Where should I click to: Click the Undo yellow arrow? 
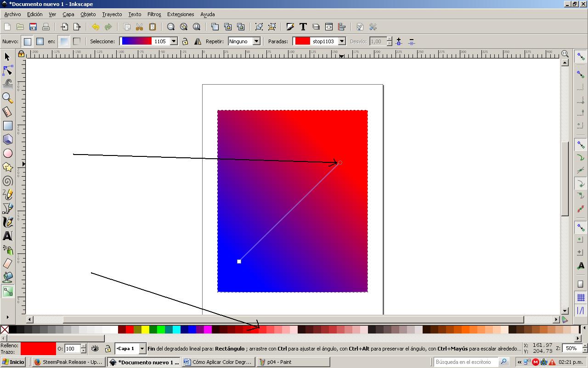95,27
